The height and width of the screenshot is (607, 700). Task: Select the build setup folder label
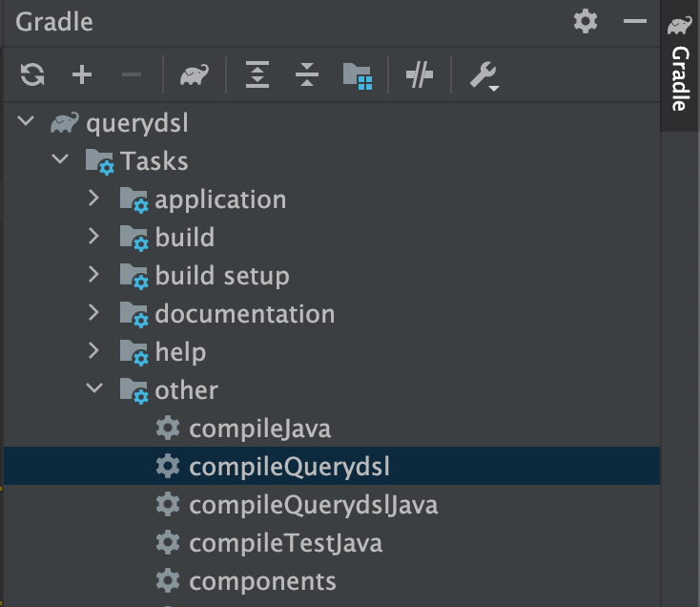click(x=222, y=276)
